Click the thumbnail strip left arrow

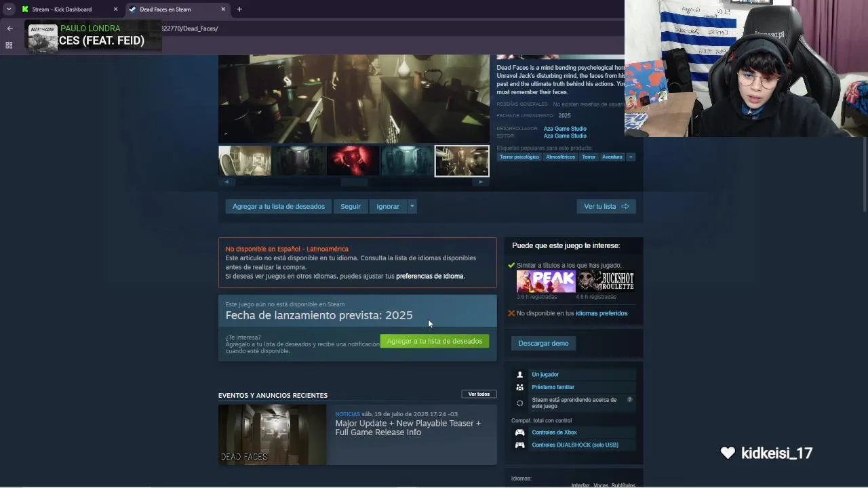pos(226,182)
